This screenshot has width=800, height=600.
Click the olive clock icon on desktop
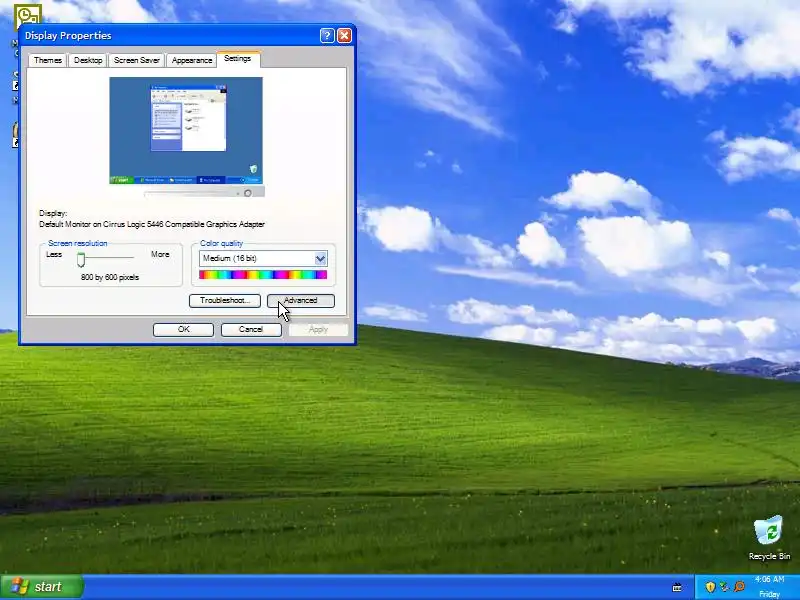[x=28, y=15]
